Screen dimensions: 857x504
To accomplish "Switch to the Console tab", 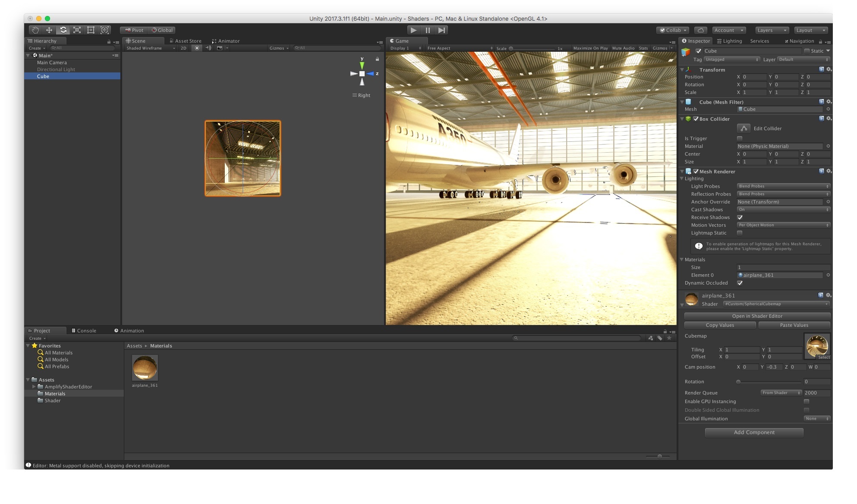I will point(86,330).
